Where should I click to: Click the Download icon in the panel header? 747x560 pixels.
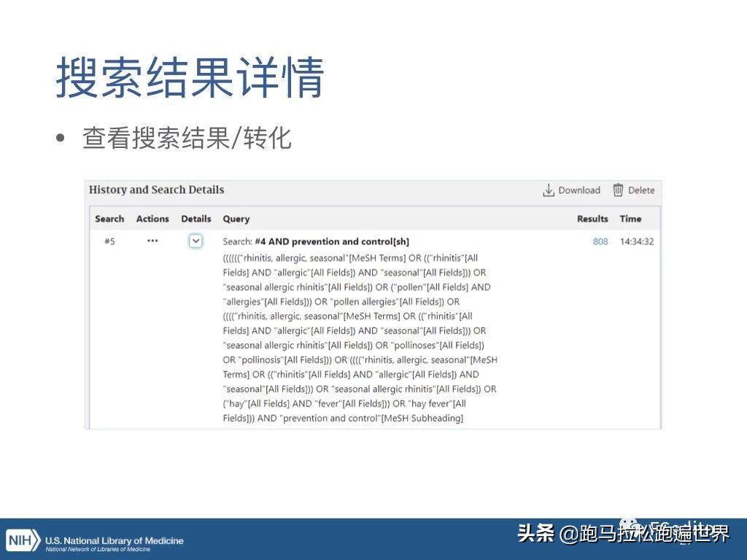(549, 190)
